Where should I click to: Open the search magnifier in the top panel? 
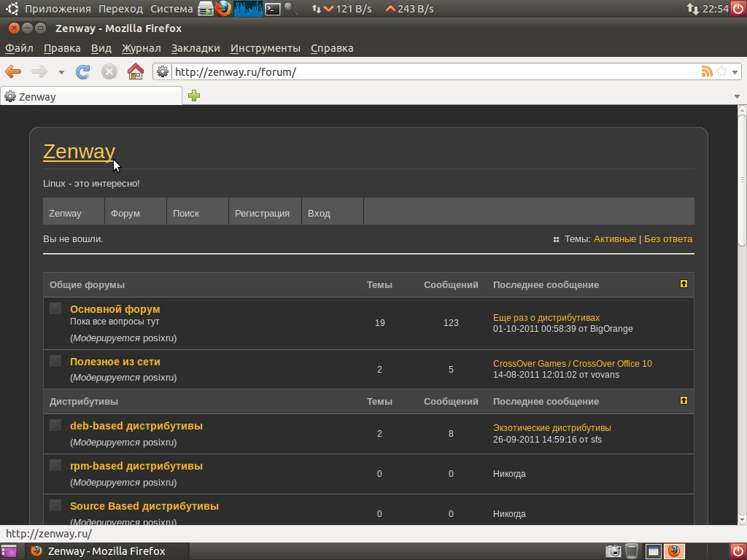pyautogui.click(x=290, y=9)
